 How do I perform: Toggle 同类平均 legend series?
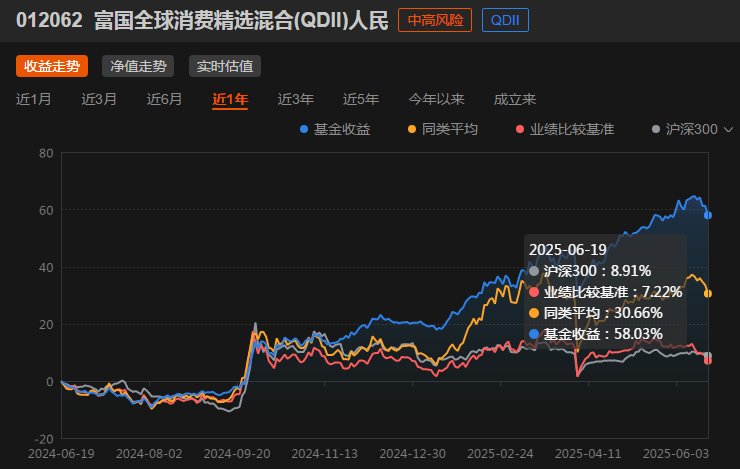(x=443, y=129)
